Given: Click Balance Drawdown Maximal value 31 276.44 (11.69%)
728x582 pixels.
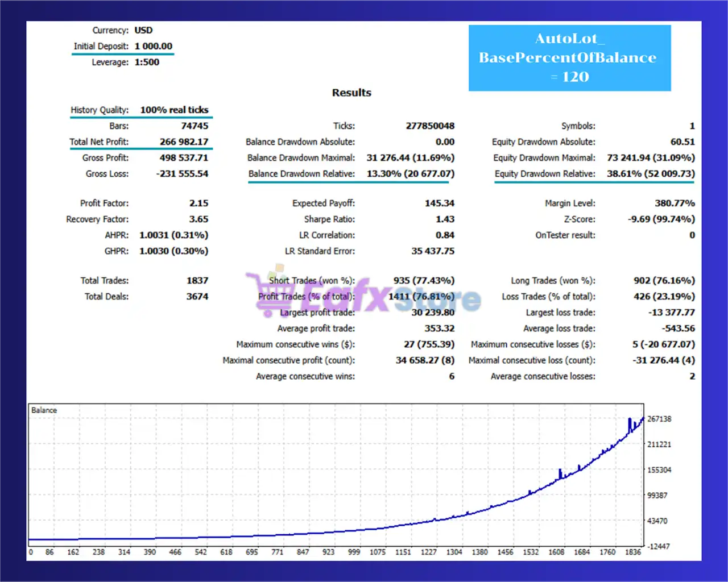Looking at the screenshot, I should click(411, 157).
